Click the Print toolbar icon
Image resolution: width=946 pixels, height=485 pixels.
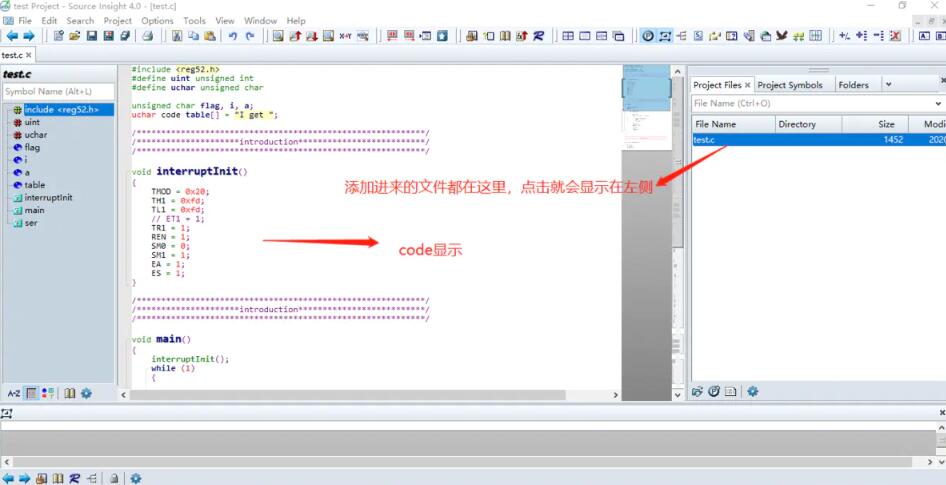point(147,36)
